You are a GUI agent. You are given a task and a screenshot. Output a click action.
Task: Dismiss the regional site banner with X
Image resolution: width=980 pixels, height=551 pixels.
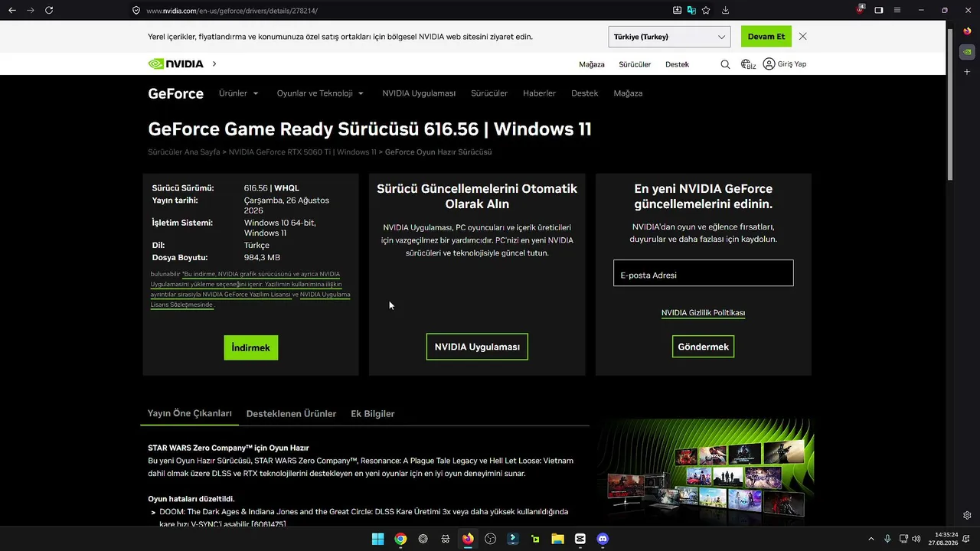tap(802, 36)
